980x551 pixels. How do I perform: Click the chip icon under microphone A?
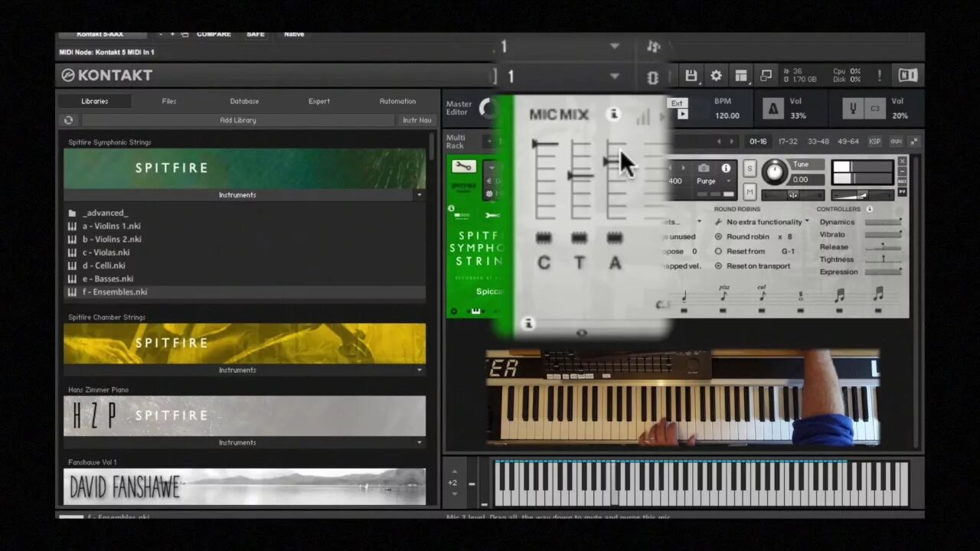click(615, 238)
